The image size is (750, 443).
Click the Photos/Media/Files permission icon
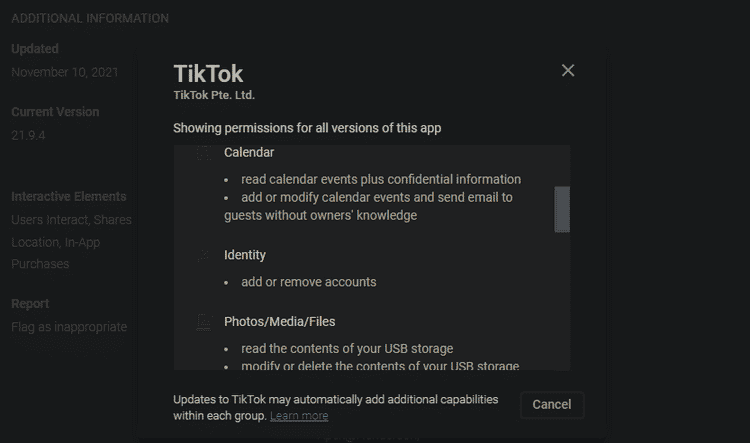coord(204,321)
